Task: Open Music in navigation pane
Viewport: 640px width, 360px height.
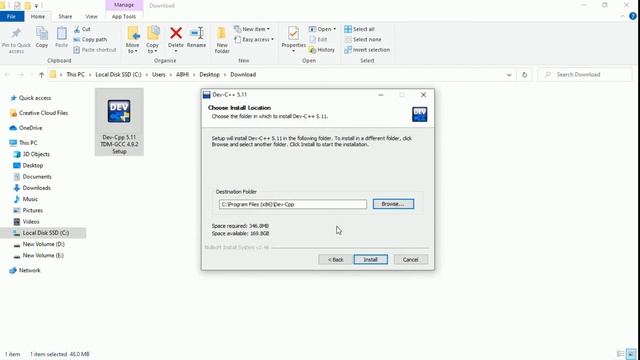Action: 30,199
